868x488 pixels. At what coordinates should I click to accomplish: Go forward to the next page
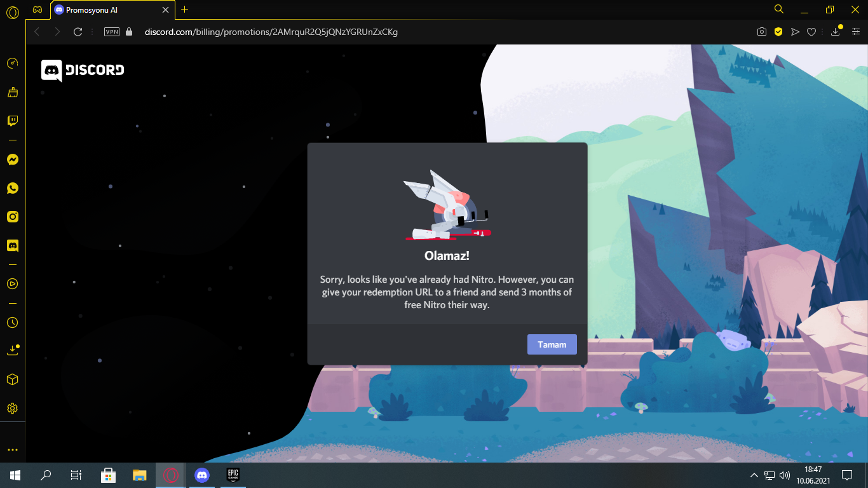click(x=58, y=32)
